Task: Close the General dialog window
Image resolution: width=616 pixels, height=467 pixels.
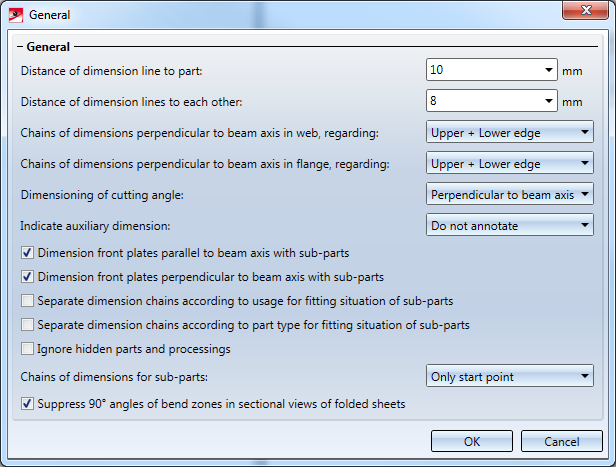Action: (585, 13)
